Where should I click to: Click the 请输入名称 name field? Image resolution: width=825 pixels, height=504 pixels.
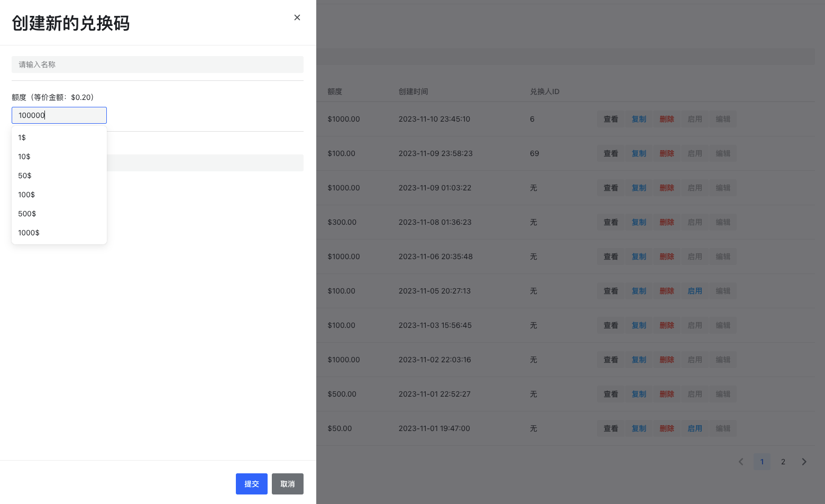point(157,65)
